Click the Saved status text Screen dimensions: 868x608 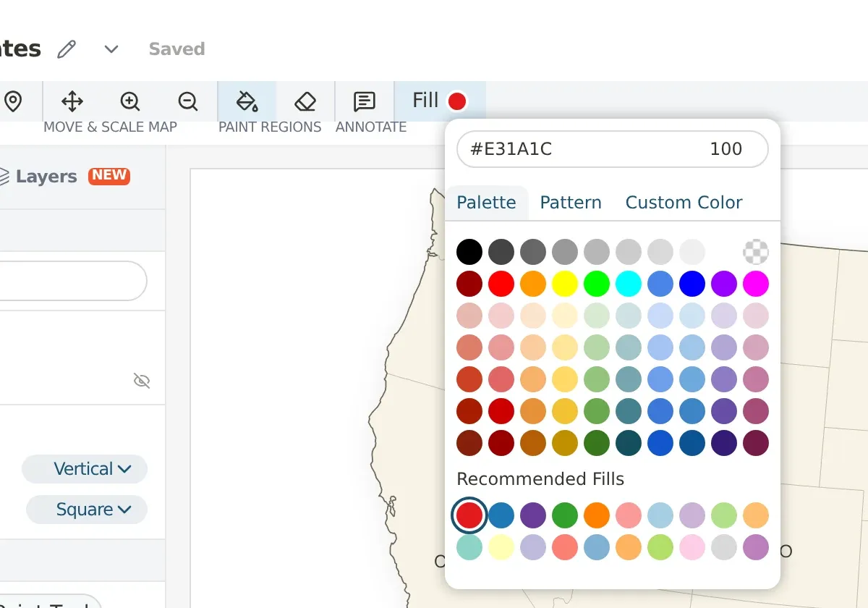click(177, 49)
